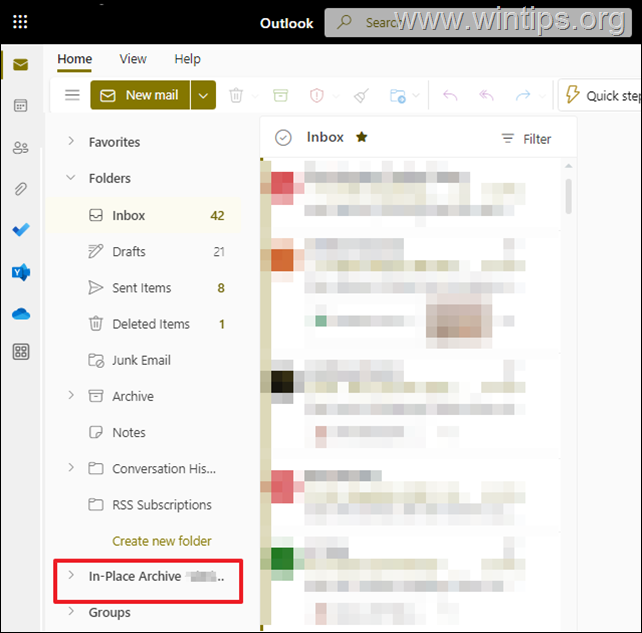The height and width of the screenshot is (633, 642).
Task: Click the Sweep broom icon
Action: (361, 95)
